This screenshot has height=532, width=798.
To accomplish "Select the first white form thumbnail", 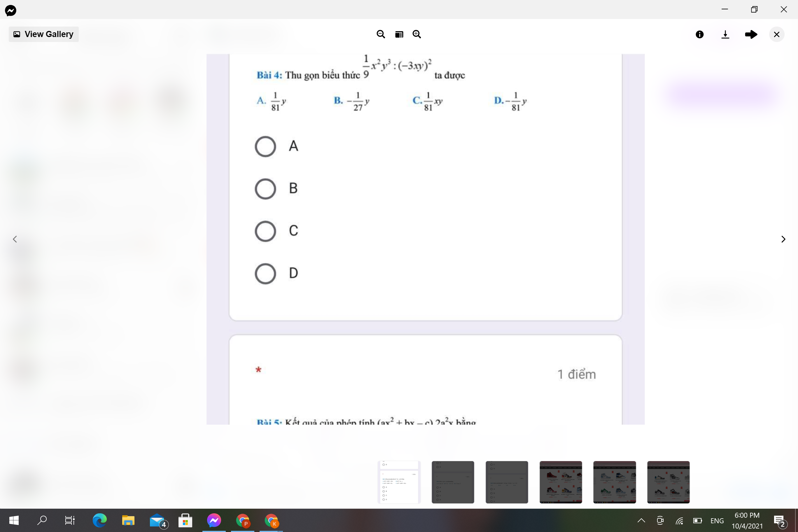I will point(399,482).
